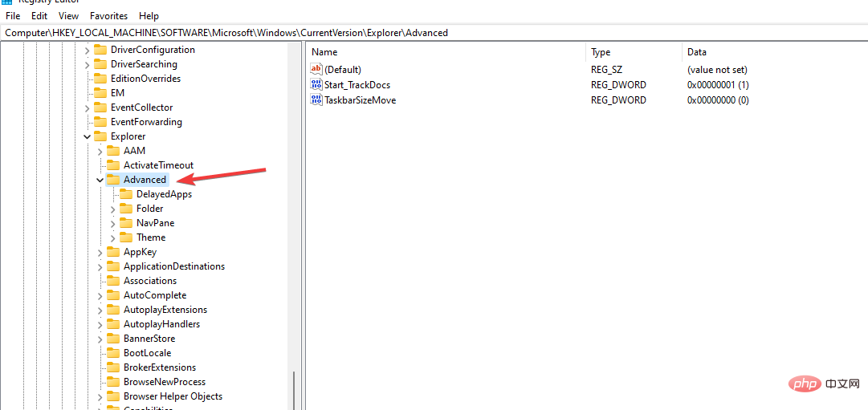This screenshot has width=868, height=410.
Task: Open the File menu
Action: 13,16
